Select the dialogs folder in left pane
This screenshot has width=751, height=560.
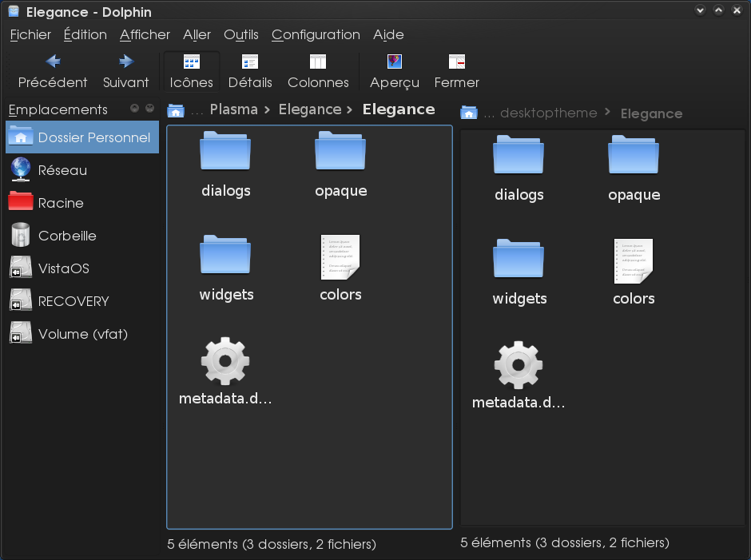click(225, 165)
